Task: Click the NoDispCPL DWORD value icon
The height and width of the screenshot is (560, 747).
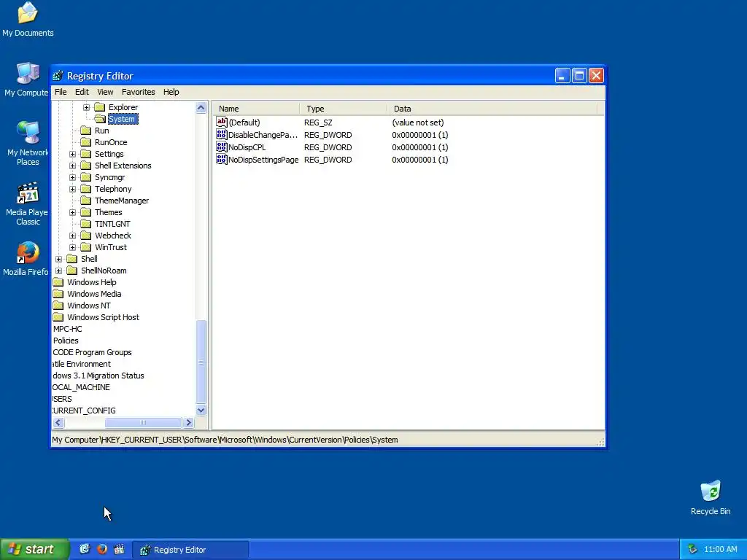Action: 222,147
